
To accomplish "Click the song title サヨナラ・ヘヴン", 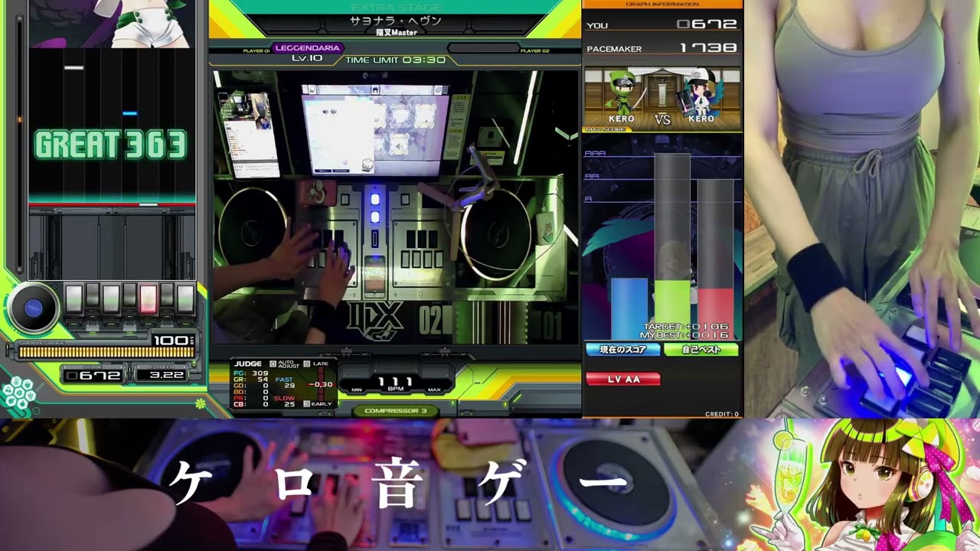I will pos(395,21).
